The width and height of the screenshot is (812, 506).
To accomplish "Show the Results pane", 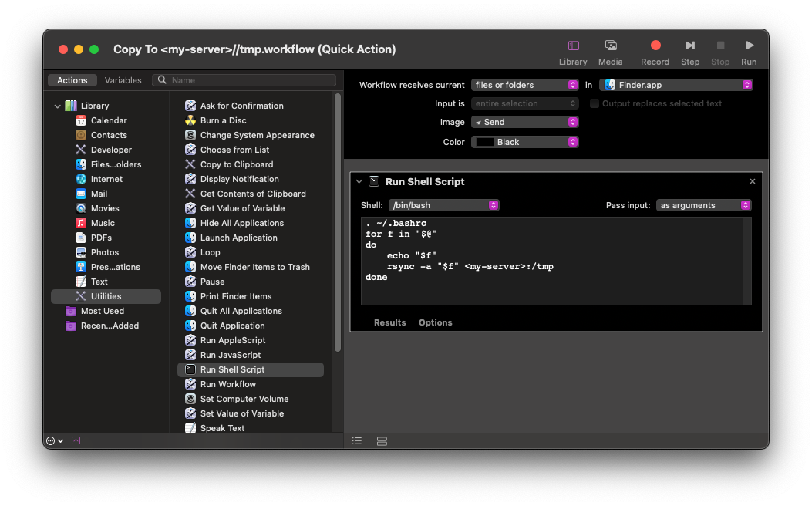I will [390, 322].
